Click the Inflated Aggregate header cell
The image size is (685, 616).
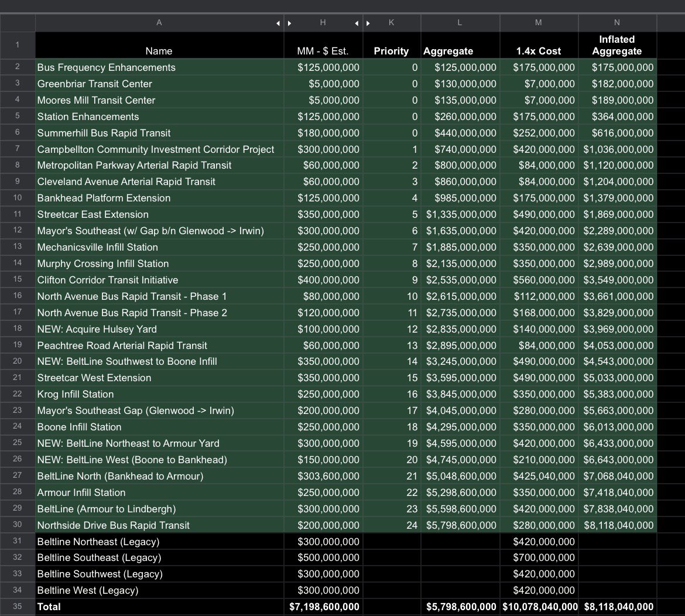click(x=617, y=46)
